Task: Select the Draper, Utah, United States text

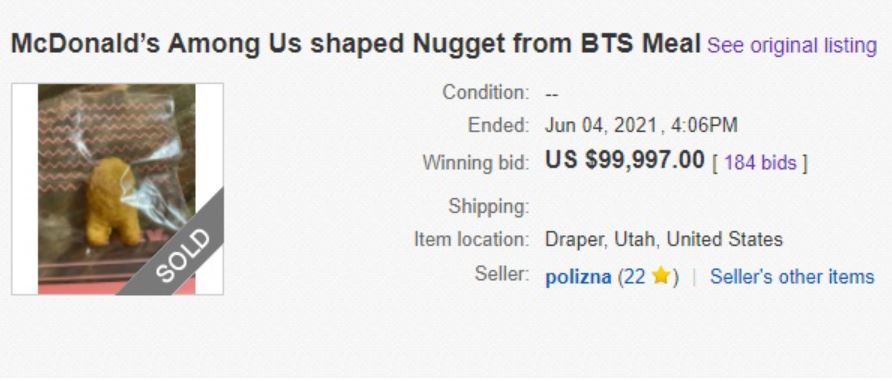Action: coord(664,239)
